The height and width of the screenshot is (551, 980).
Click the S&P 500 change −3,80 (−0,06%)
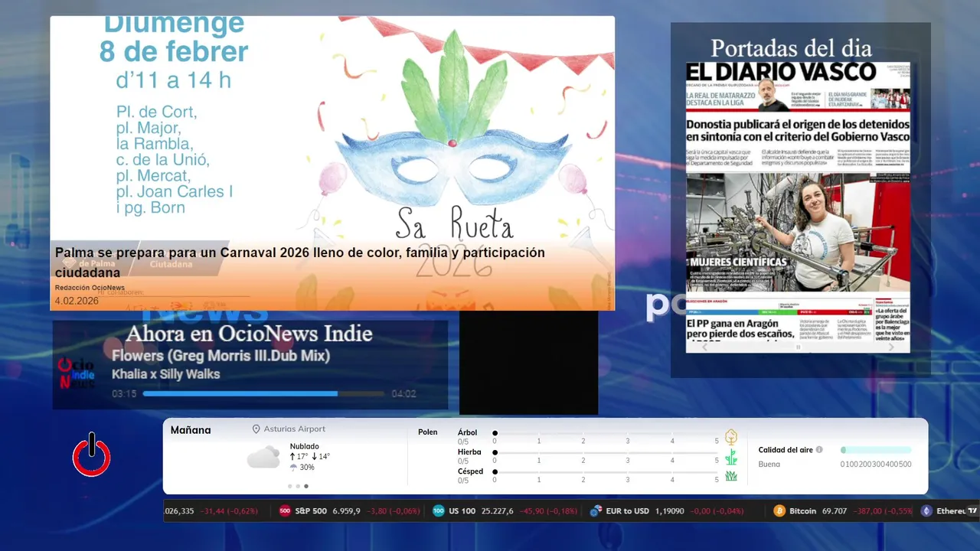click(x=393, y=510)
